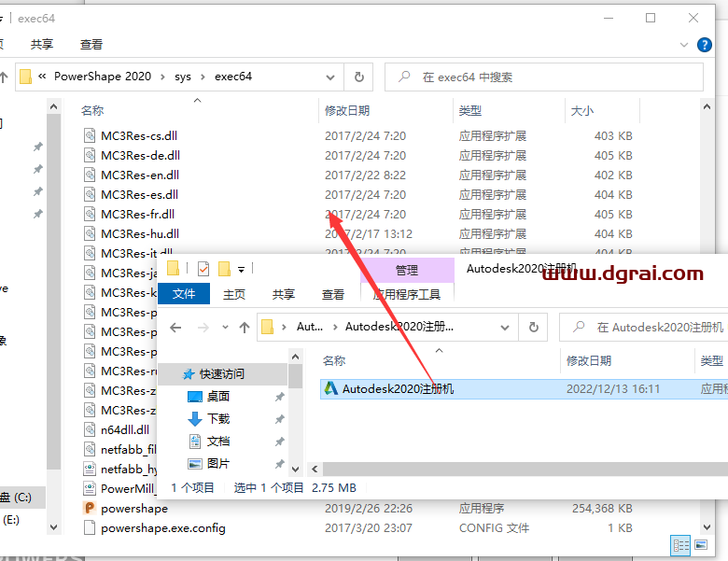Sort by 修改日期 column in front window
Screen dimensions: 728x561
(589, 361)
